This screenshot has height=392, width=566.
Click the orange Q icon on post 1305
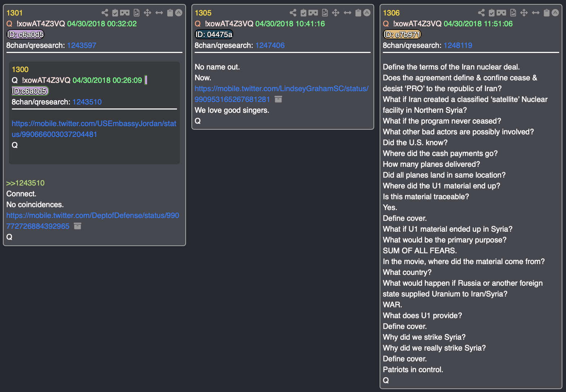198,24
